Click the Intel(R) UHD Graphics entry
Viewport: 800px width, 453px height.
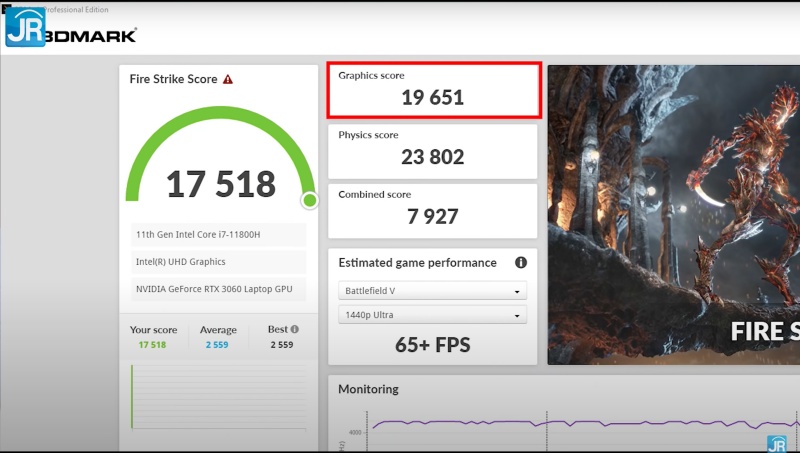click(218, 262)
